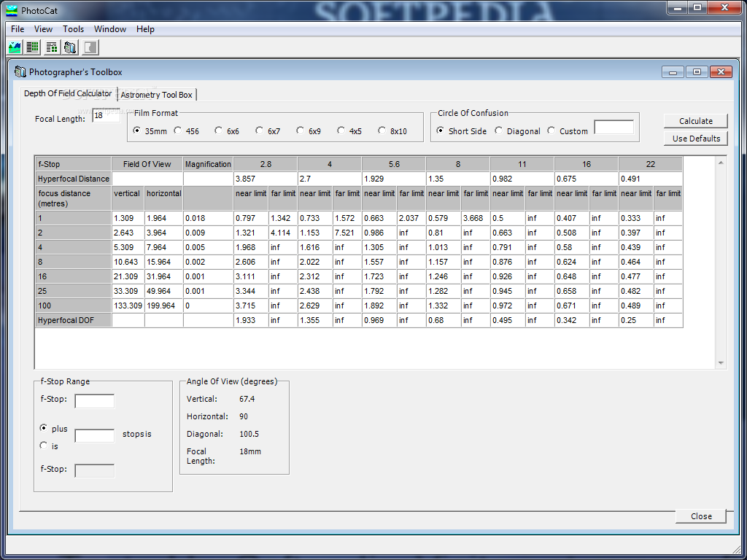The image size is (747, 560).
Task: Click the Photographer's Toolbox icon in toolbar
Action: point(71,47)
